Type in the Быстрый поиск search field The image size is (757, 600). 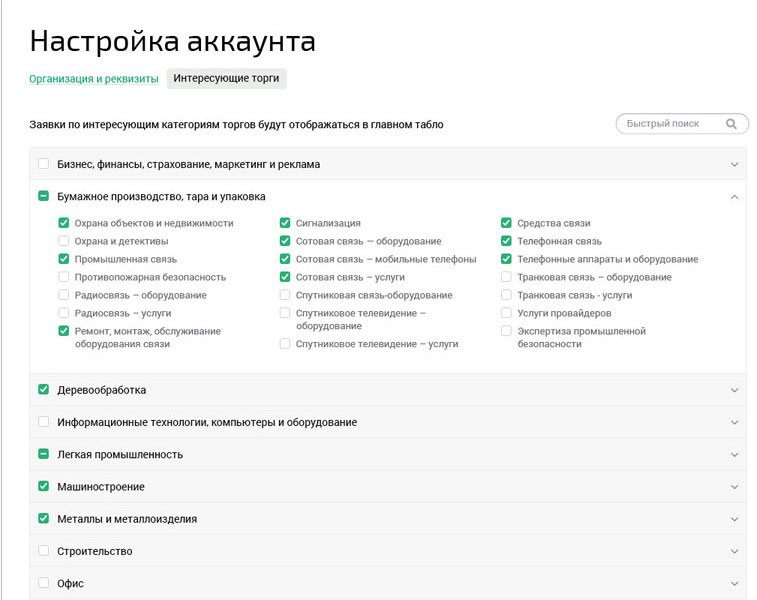(668, 124)
